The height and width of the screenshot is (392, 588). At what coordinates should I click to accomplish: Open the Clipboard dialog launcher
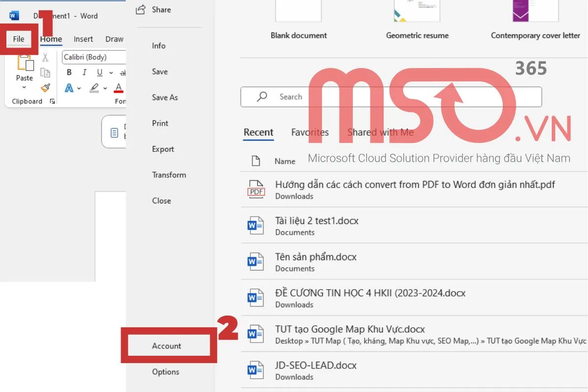click(x=52, y=101)
